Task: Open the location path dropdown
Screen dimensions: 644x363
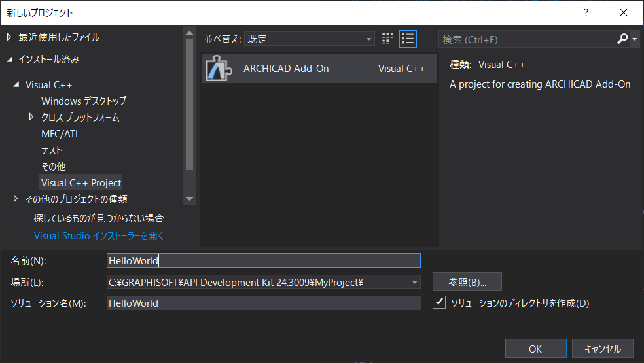Action: pyautogui.click(x=414, y=283)
